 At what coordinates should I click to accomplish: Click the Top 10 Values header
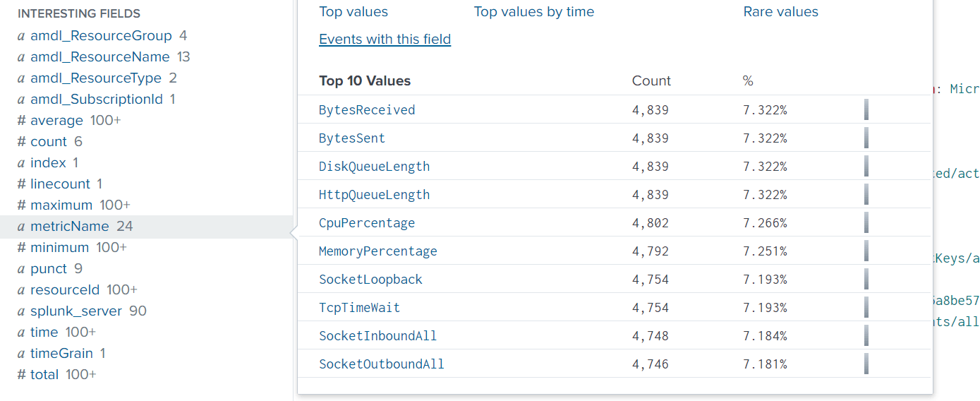pyautogui.click(x=365, y=81)
